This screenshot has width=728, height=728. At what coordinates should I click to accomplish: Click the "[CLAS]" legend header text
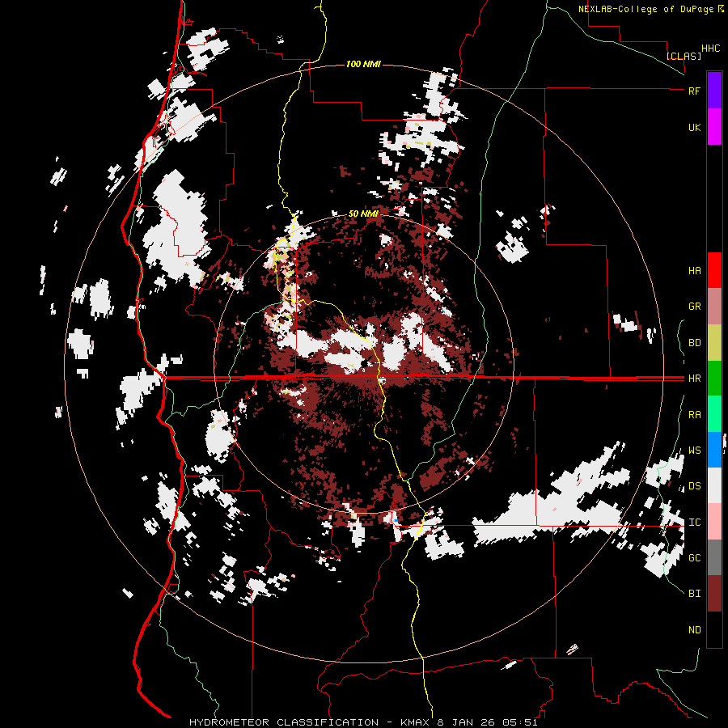pos(684,56)
